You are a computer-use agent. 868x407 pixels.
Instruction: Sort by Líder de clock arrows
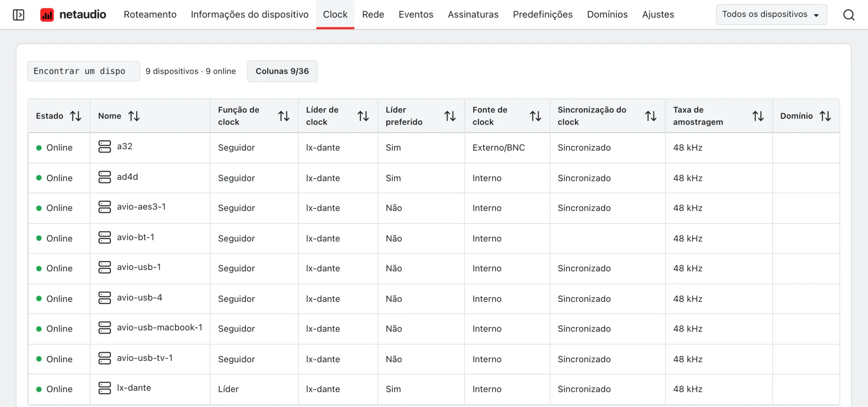tap(363, 116)
